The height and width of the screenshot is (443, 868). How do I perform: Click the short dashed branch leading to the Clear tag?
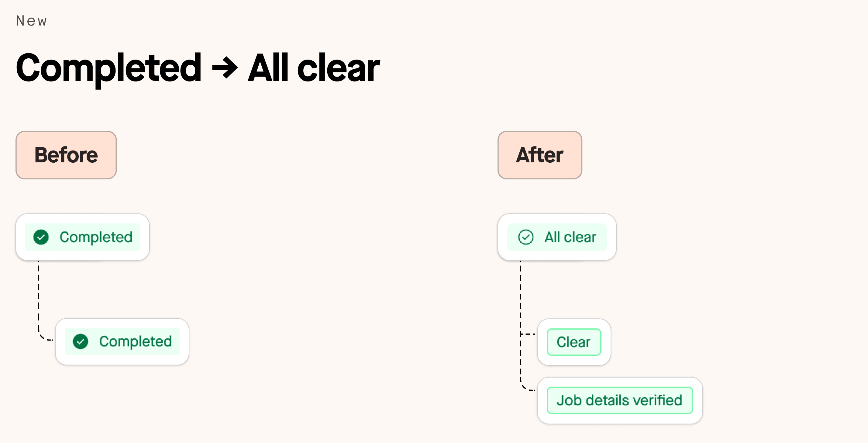point(528,334)
